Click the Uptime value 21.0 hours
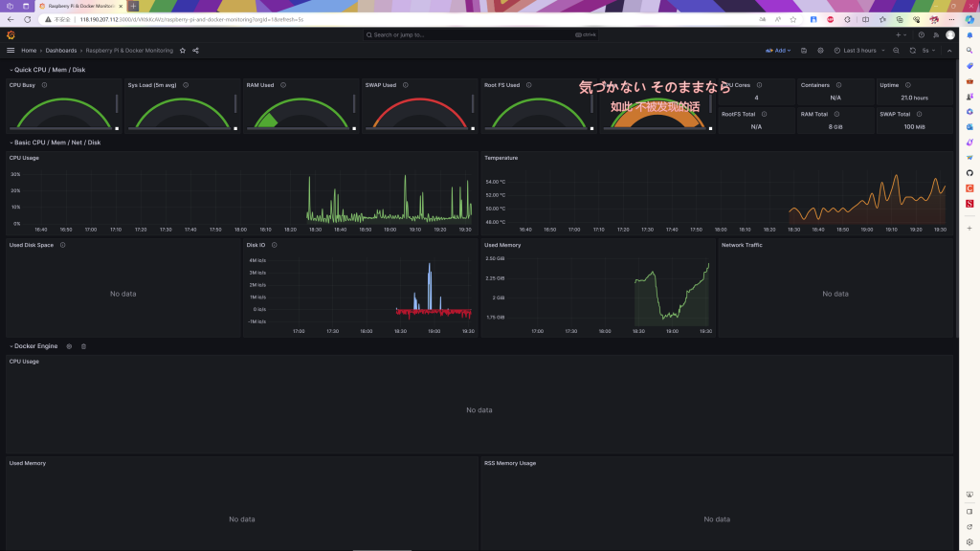The width and height of the screenshot is (980, 551). [914, 99]
